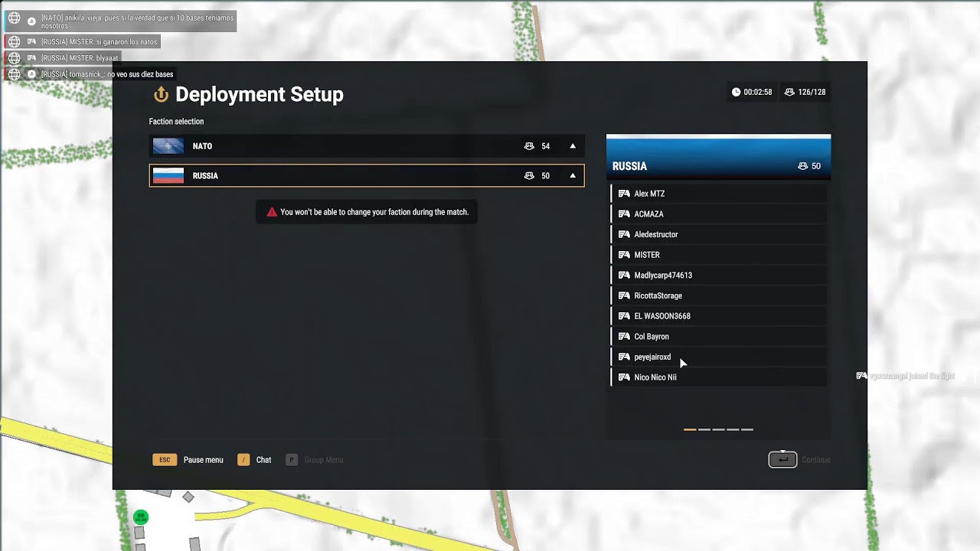Select player Nico Nico Nii
This screenshot has height=551, width=980.
(x=718, y=377)
